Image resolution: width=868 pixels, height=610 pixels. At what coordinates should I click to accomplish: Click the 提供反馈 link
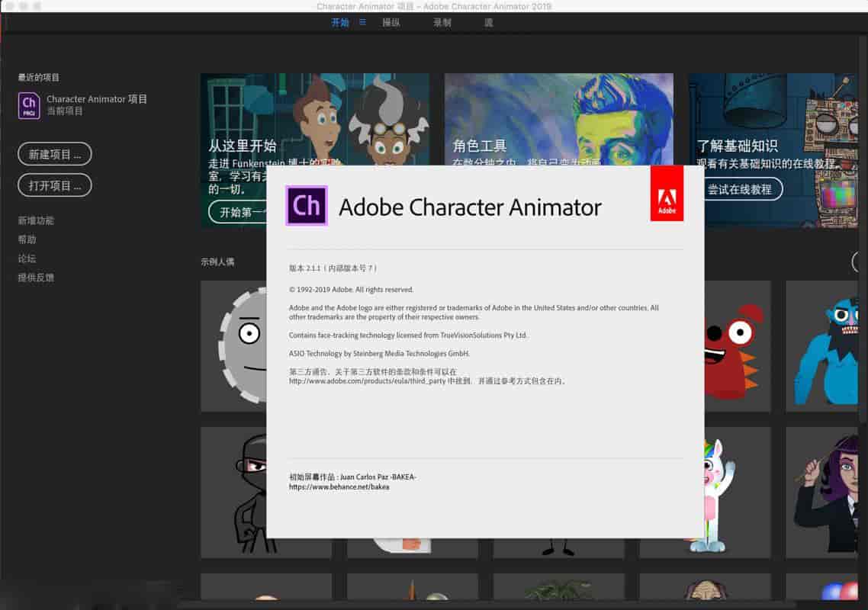click(x=36, y=278)
